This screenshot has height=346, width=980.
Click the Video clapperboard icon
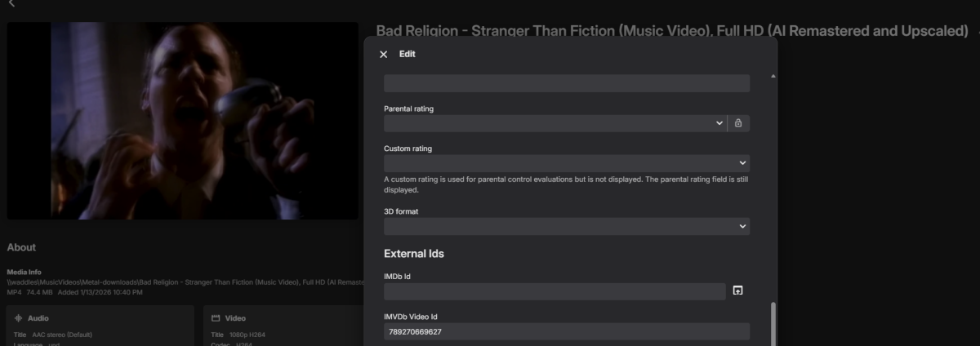coord(216,318)
